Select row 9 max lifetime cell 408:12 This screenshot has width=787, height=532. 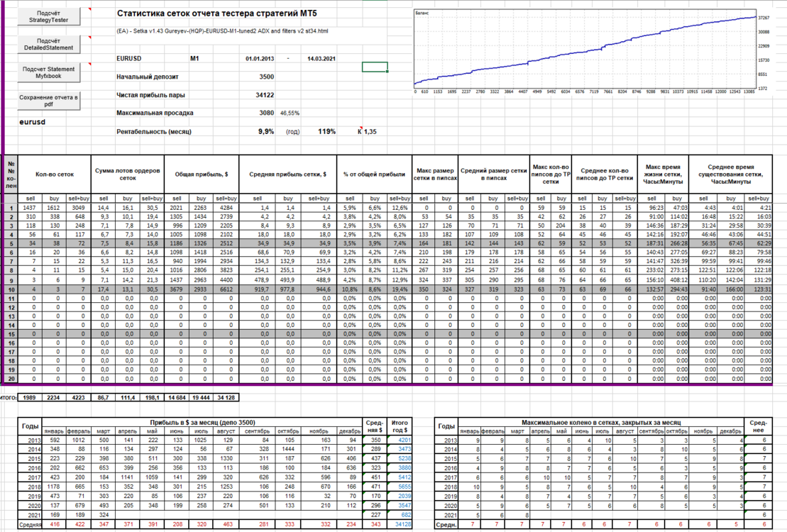tap(676, 281)
